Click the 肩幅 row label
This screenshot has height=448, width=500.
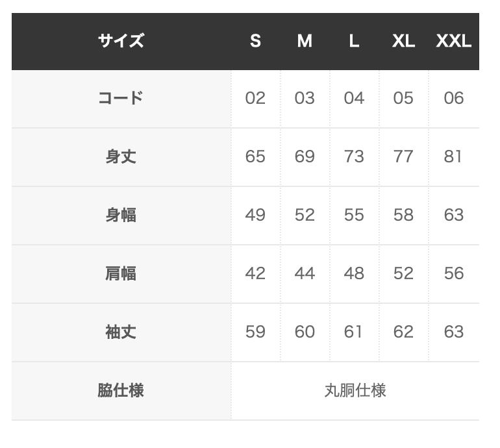point(121,274)
